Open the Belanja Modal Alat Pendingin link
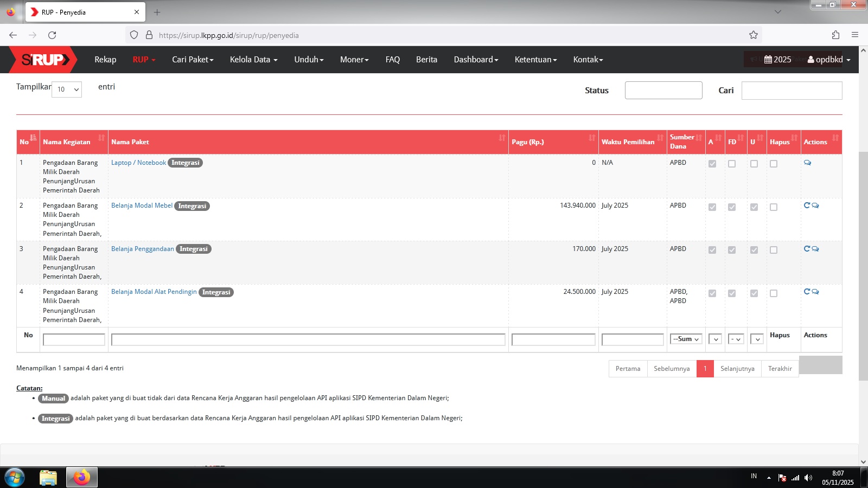The image size is (868, 488). click(x=154, y=292)
